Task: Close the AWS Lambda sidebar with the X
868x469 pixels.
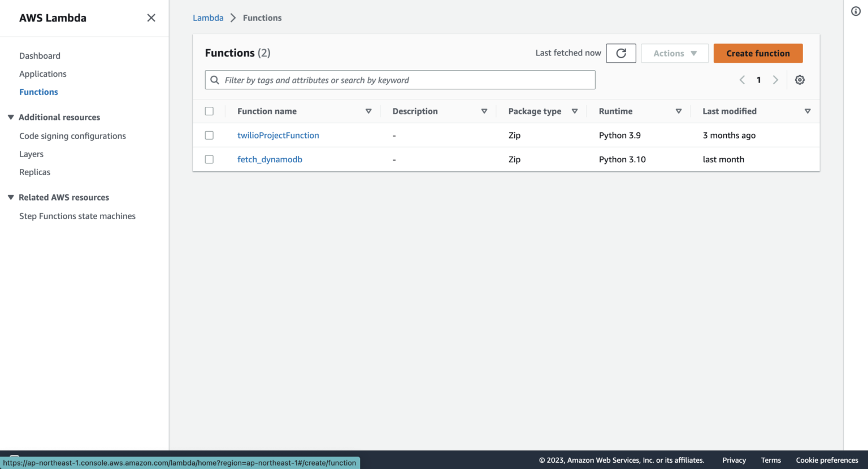Action: pyautogui.click(x=151, y=18)
